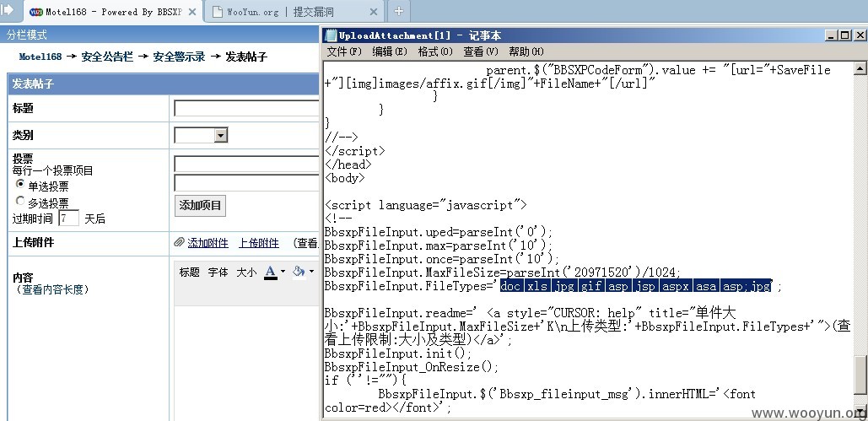Click the Motel168 breadcrumb link
The width and height of the screenshot is (868, 421).
(x=40, y=57)
